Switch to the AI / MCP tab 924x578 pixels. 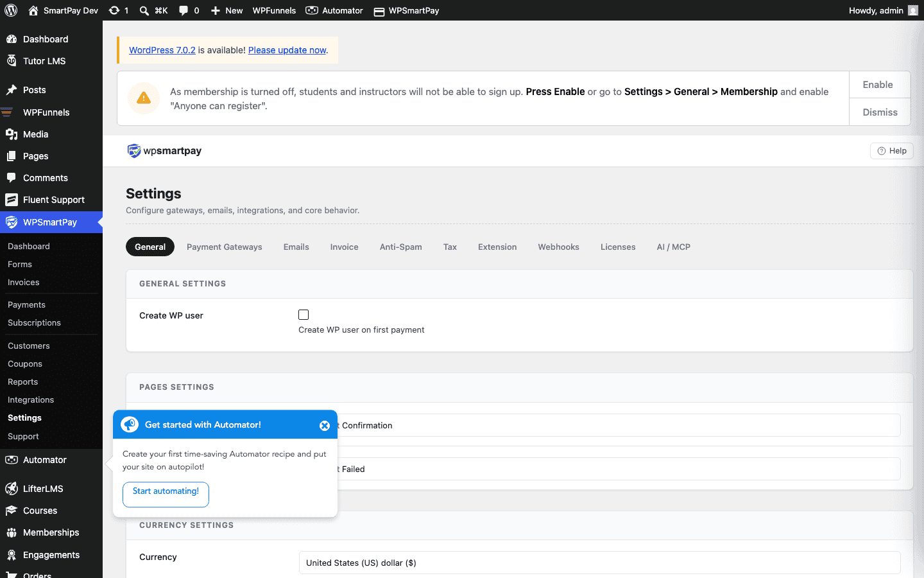point(674,247)
